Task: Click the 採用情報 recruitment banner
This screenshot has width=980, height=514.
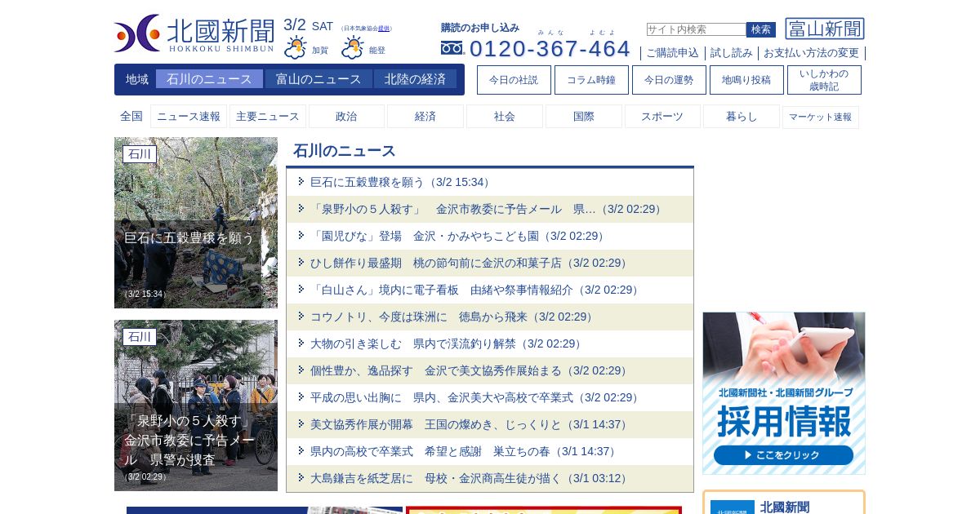Action: click(x=784, y=393)
